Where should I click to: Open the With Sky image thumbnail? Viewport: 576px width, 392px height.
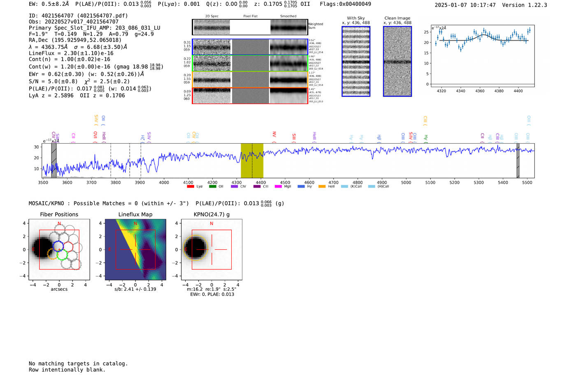pos(356,61)
